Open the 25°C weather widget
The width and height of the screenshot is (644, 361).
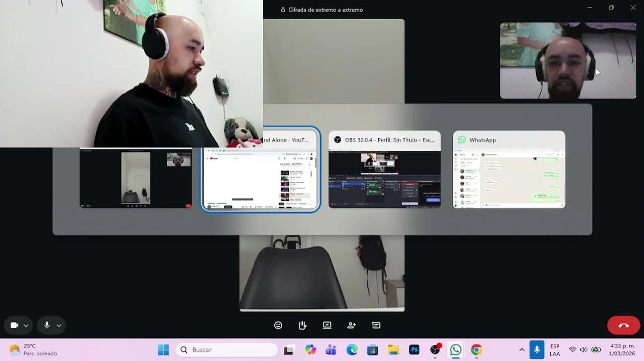pos(33,350)
